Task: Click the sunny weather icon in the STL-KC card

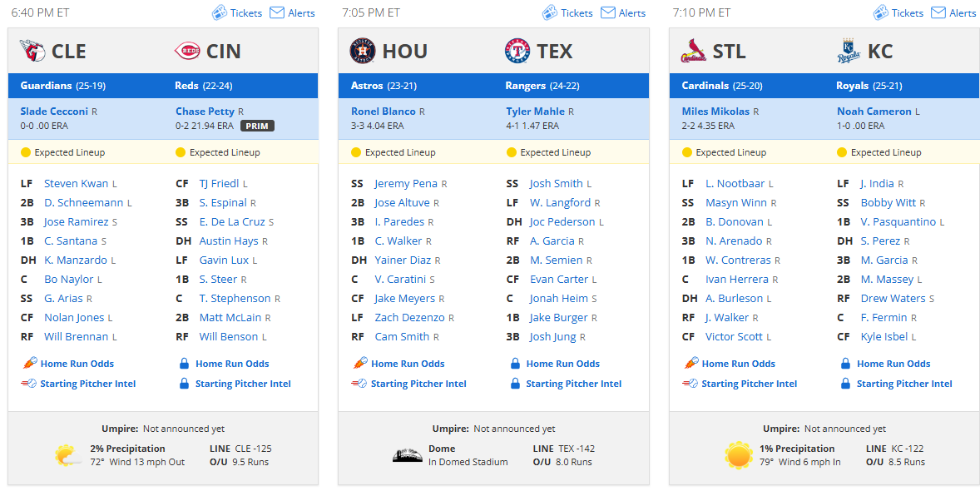Action: (x=739, y=455)
